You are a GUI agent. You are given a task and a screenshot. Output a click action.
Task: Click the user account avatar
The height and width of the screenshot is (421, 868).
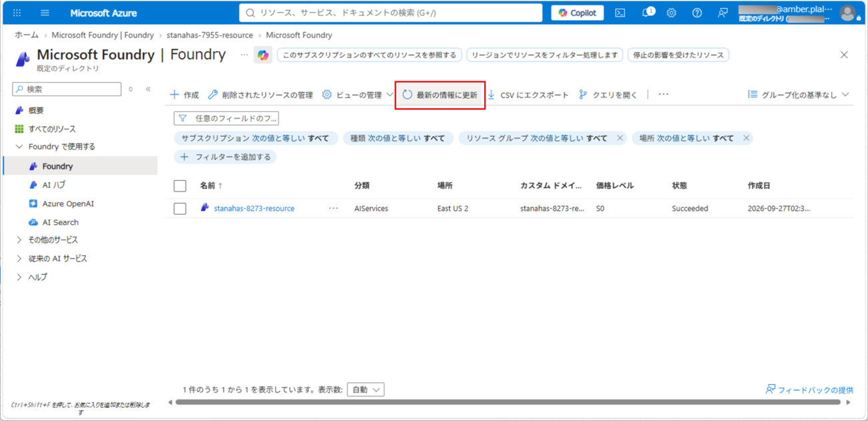click(848, 13)
